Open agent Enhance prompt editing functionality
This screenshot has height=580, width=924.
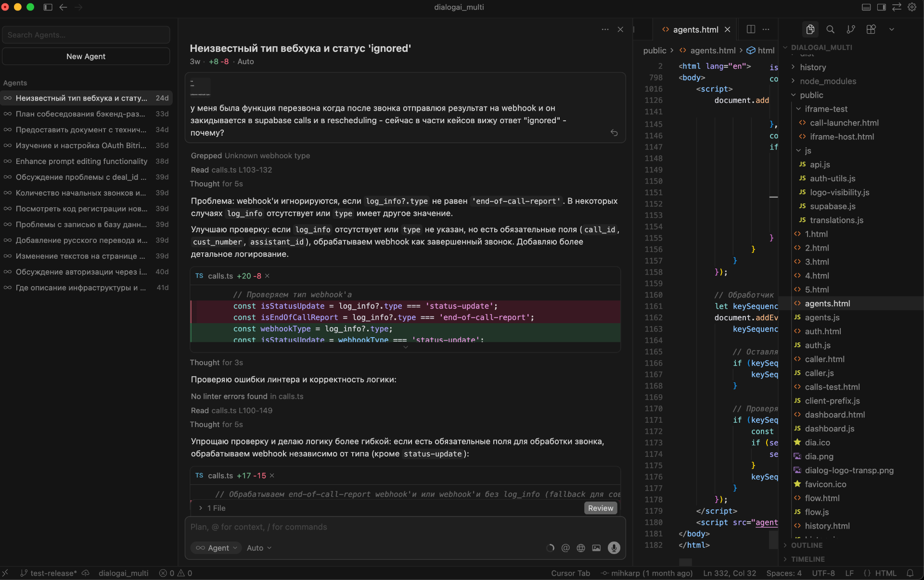click(x=86, y=161)
